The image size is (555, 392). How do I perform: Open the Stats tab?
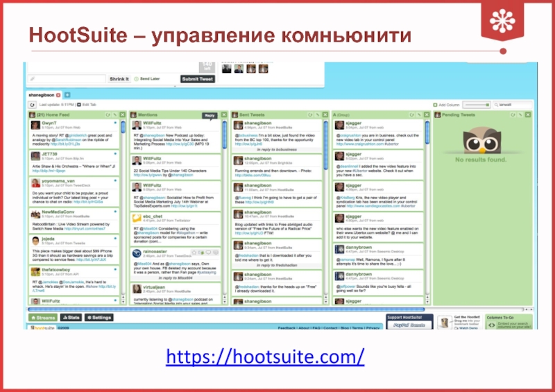(x=74, y=318)
